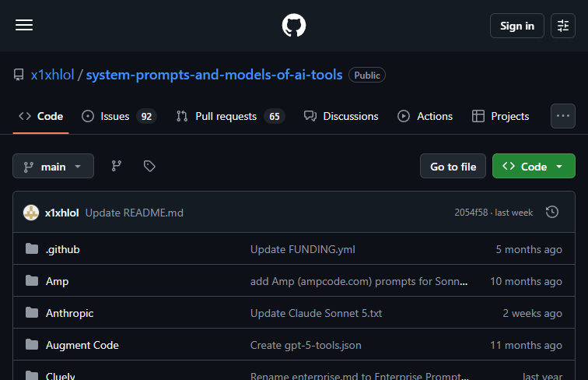
Task: Click the Public visibility badge
Action: 367,75
